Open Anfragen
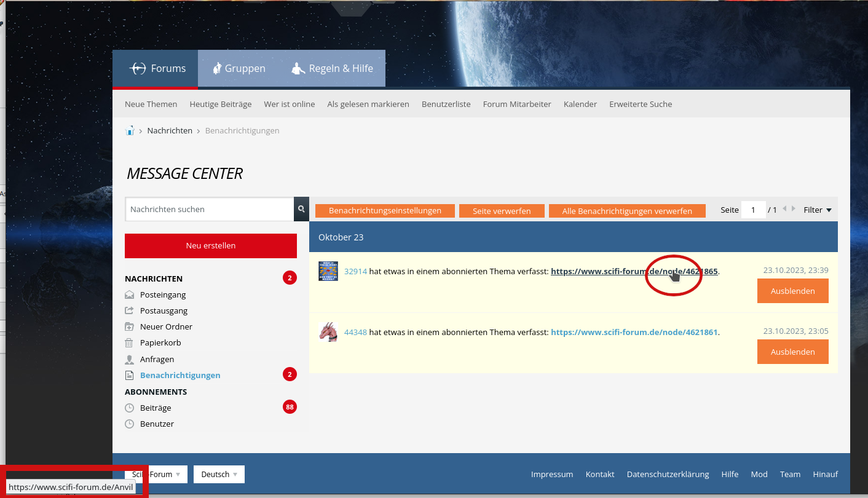Viewport: 868px width, 498px height. (x=157, y=359)
